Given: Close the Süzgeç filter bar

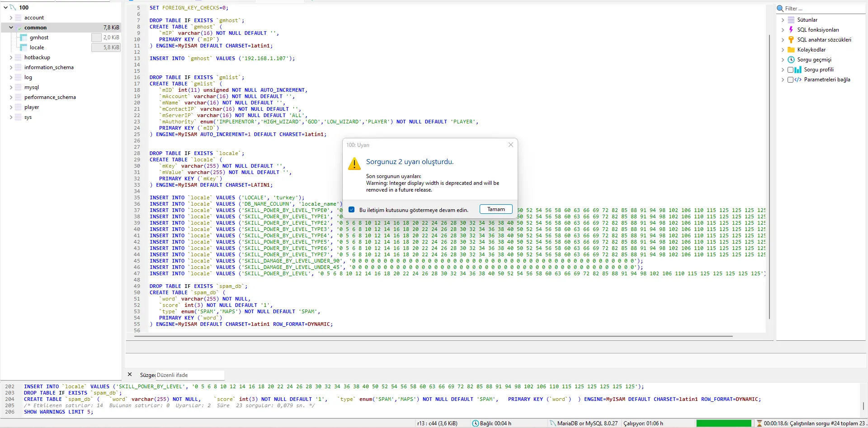Looking at the screenshot, I should coord(130,375).
